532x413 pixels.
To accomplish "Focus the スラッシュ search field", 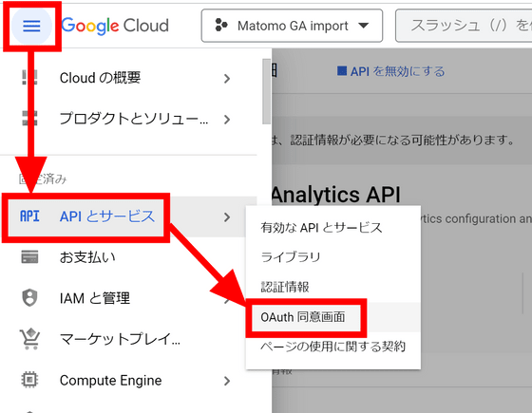I will click(x=464, y=26).
